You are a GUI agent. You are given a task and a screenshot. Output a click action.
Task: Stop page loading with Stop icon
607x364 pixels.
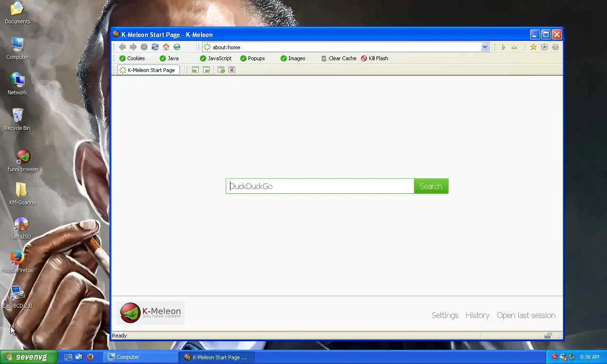144,47
